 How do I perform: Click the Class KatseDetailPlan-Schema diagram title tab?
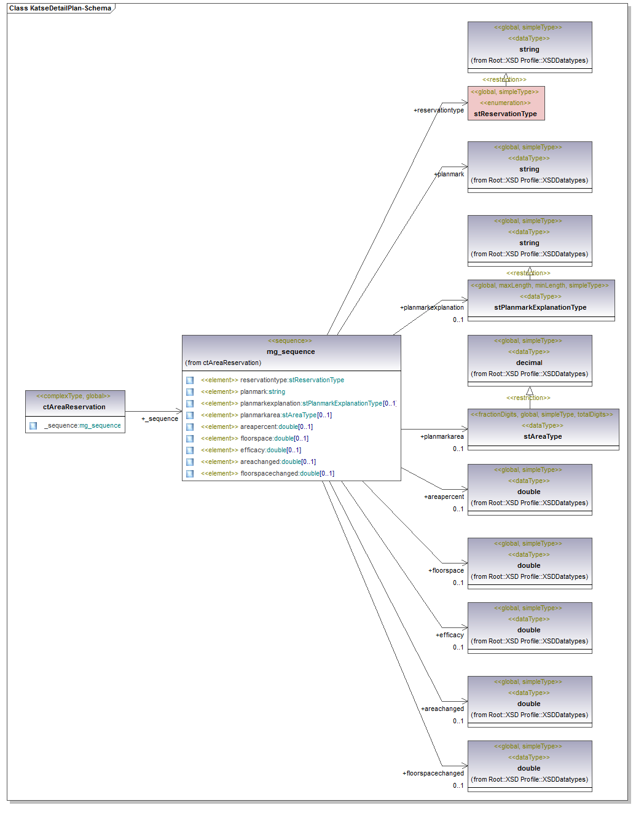click(60, 8)
